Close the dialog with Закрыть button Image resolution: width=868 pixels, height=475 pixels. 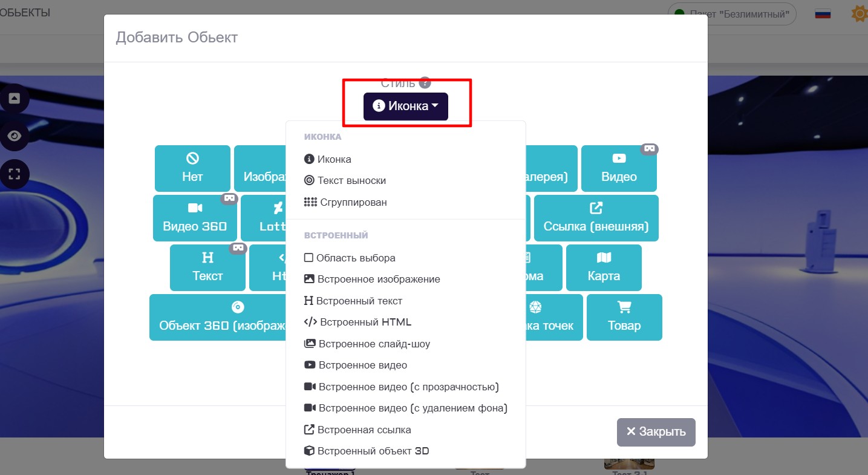(656, 432)
